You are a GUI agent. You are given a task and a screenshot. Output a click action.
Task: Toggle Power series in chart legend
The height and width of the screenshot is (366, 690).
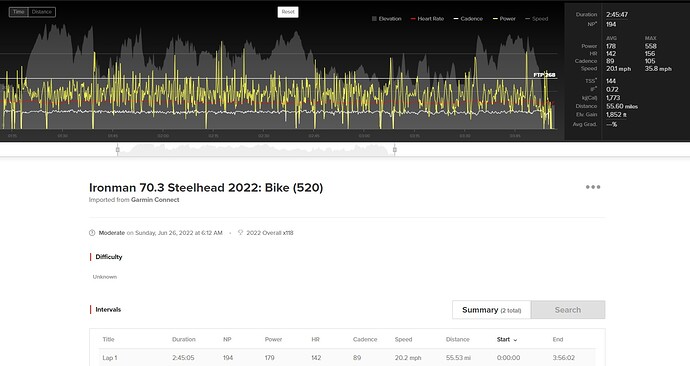[x=504, y=19]
